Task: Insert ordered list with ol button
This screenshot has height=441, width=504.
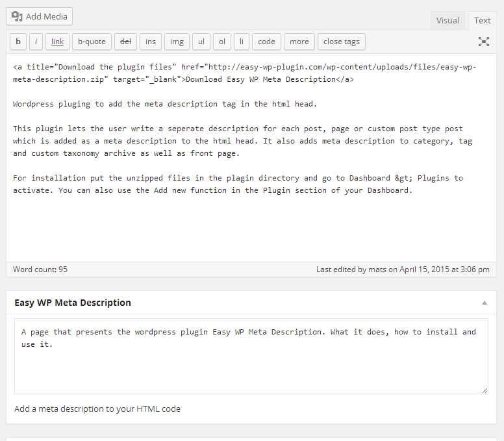Action: (222, 42)
